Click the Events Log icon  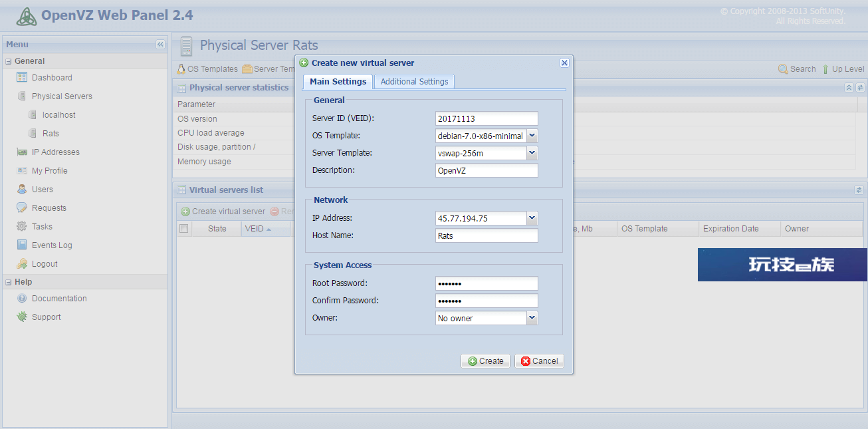[x=22, y=245]
